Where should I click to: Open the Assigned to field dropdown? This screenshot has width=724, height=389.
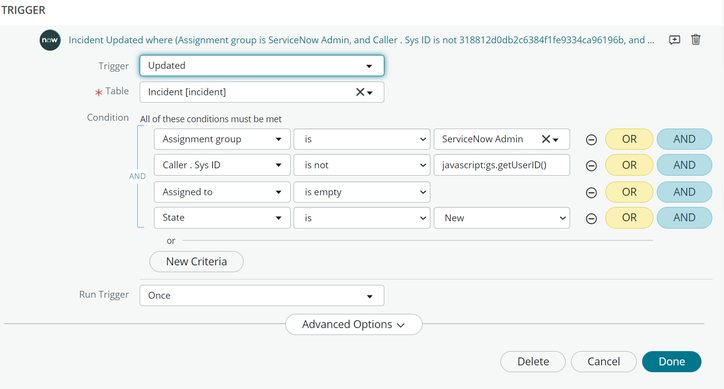[x=222, y=192]
